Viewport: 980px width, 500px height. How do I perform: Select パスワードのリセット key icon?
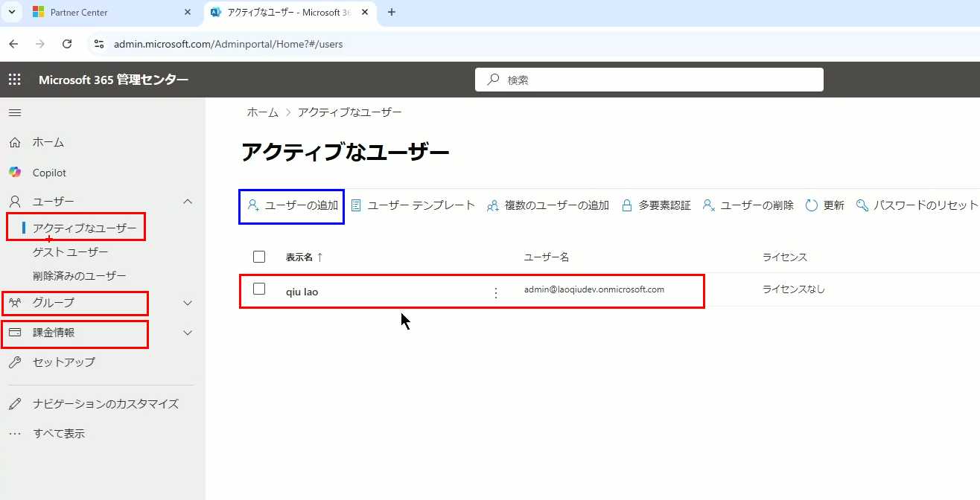coord(862,205)
